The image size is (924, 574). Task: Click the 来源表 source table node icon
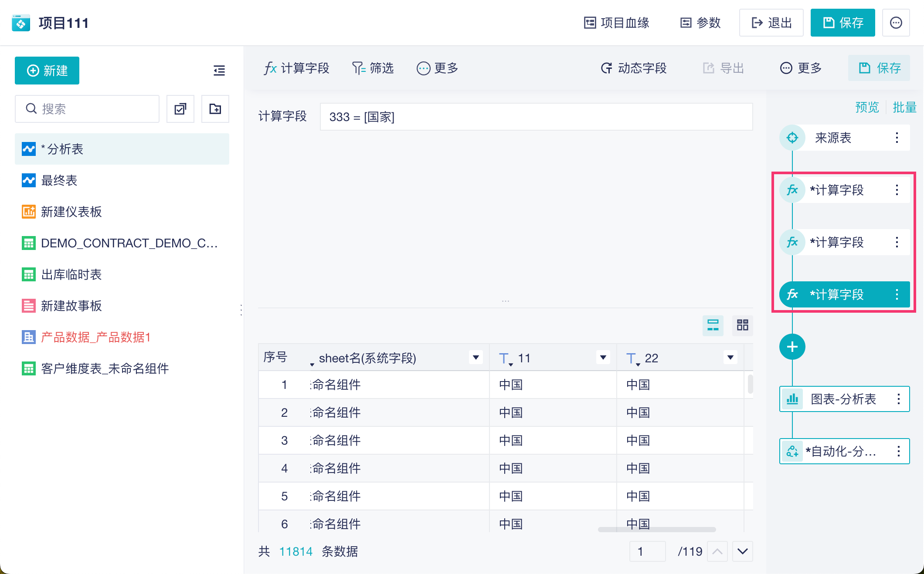(x=792, y=138)
